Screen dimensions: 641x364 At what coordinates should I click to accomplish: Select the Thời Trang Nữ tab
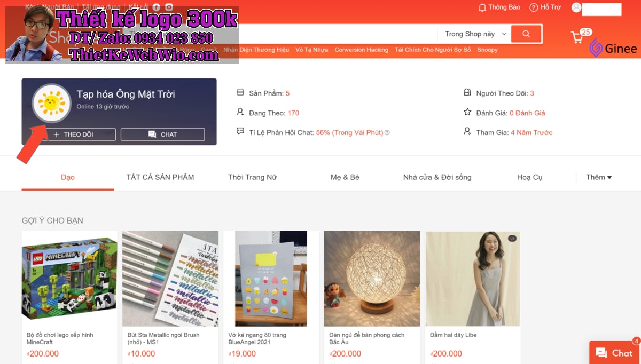(253, 177)
